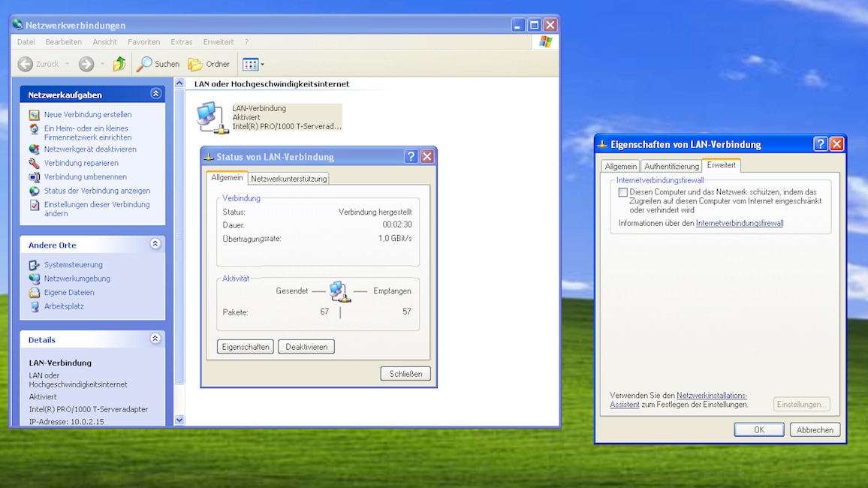Switch to the Authentifizierung tab
The image size is (868, 488).
click(x=671, y=166)
